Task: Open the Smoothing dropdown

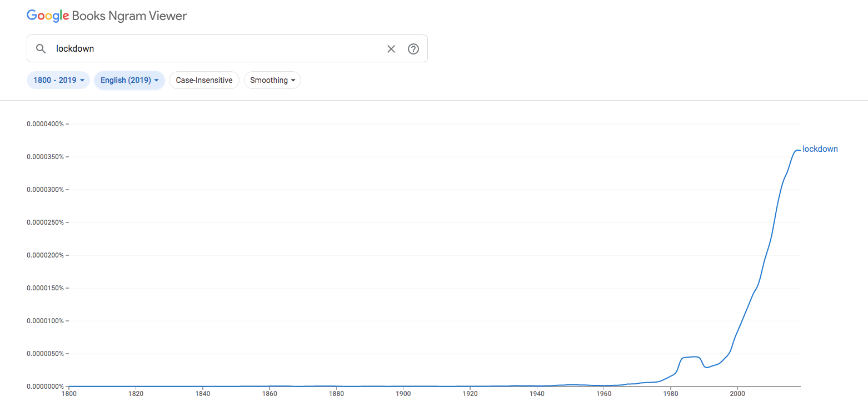Action: [272, 80]
